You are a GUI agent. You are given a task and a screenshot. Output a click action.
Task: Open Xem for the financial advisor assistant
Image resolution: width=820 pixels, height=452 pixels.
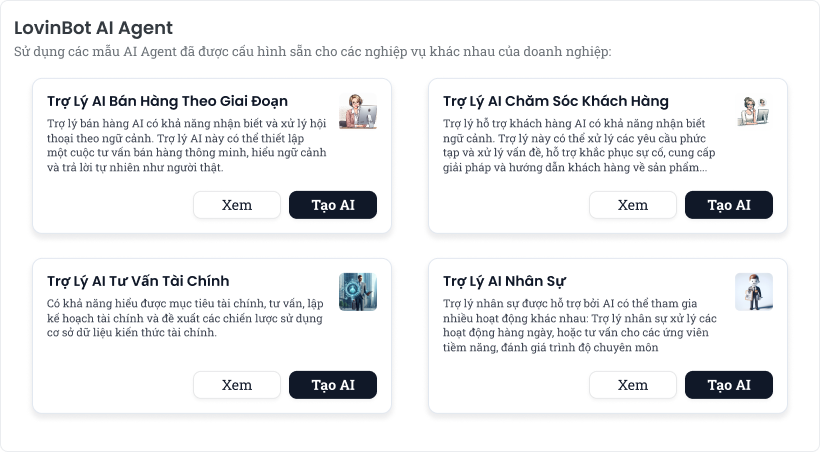(x=237, y=385)
